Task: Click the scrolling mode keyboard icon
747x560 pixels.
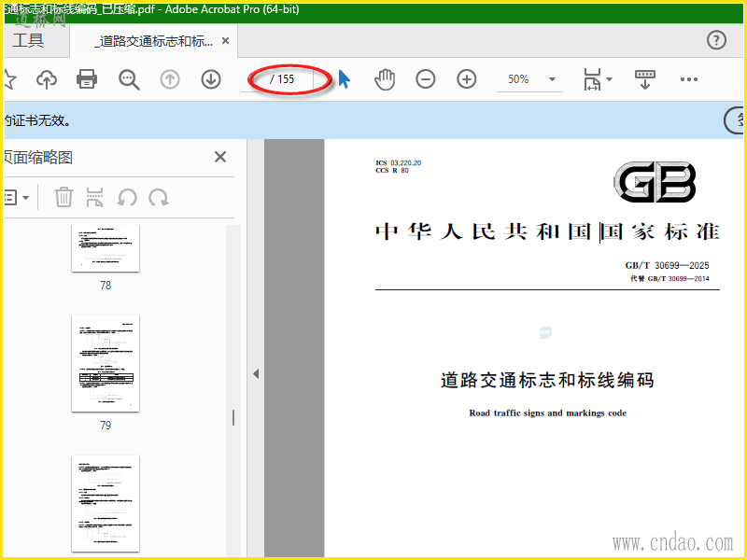Action: click(x=645, y=79)
